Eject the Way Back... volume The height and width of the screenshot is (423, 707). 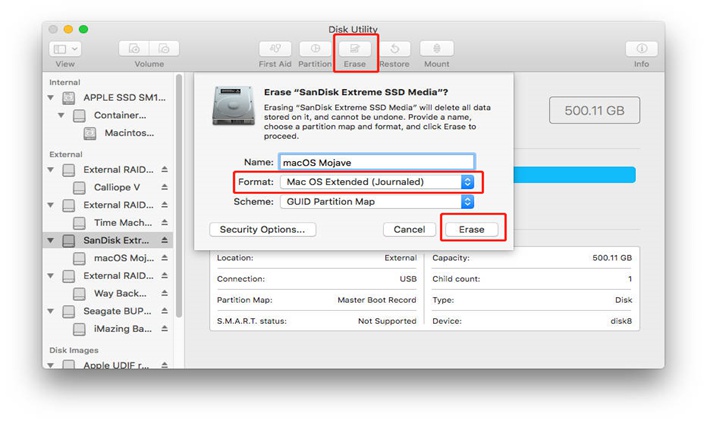tap(165, 293)
